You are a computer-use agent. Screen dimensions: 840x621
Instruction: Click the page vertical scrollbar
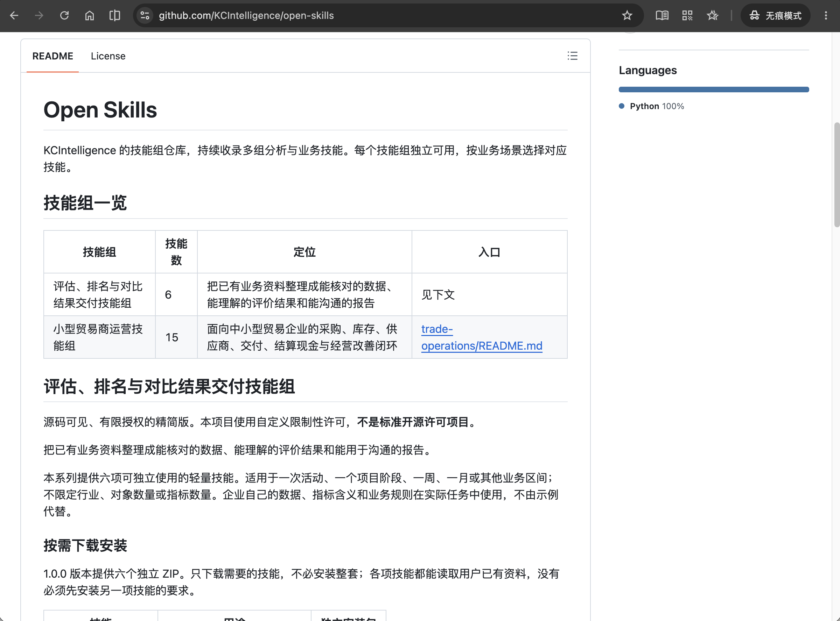[836, 175]
